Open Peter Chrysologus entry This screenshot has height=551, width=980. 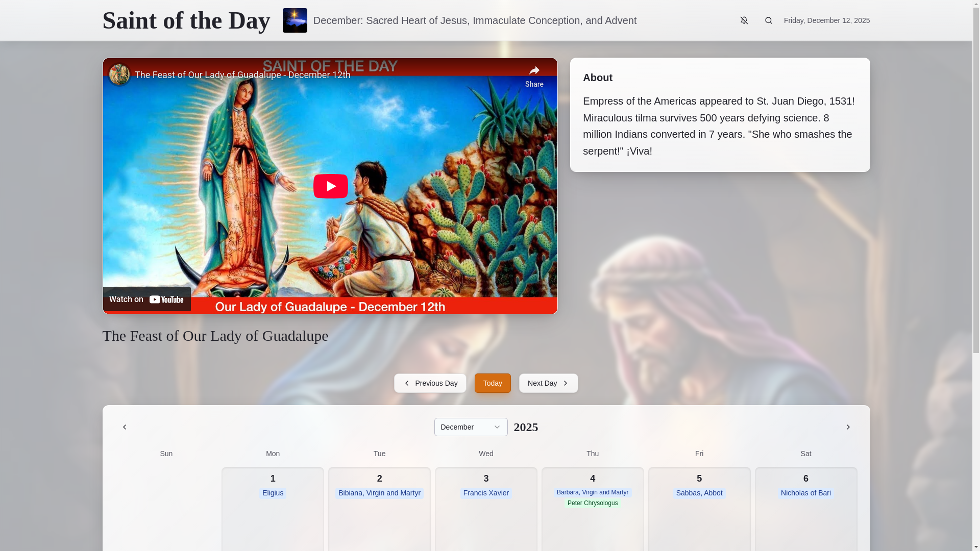point(592,503)
